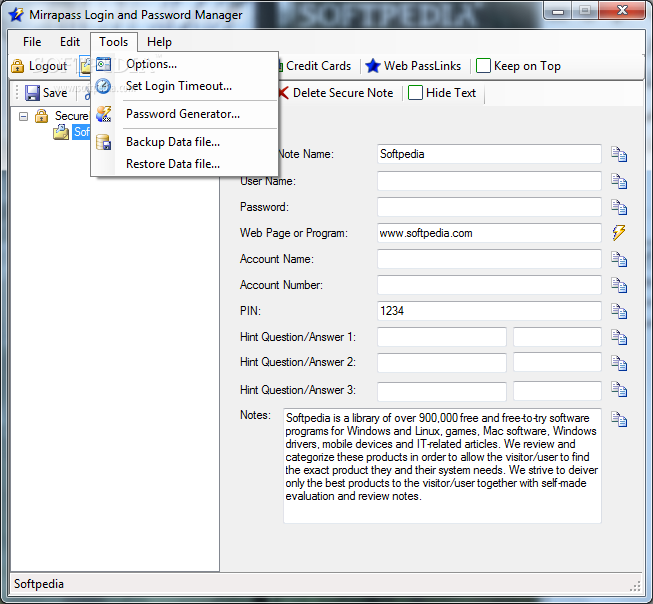The width and height of the screenshot is (653, 604).
Task: Select Set Login Timeout... menu entry
Action: click(184, 86)
